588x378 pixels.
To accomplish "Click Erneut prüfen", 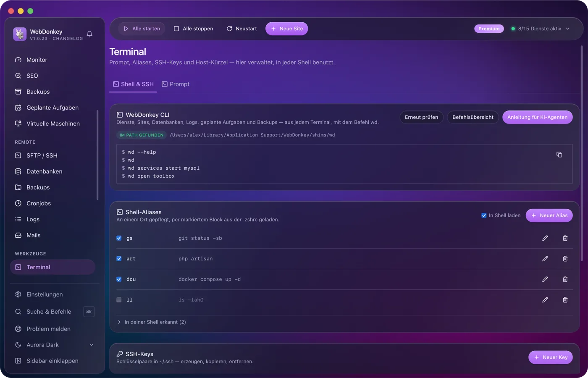I will pyautogui.click(x=421, y=117).
